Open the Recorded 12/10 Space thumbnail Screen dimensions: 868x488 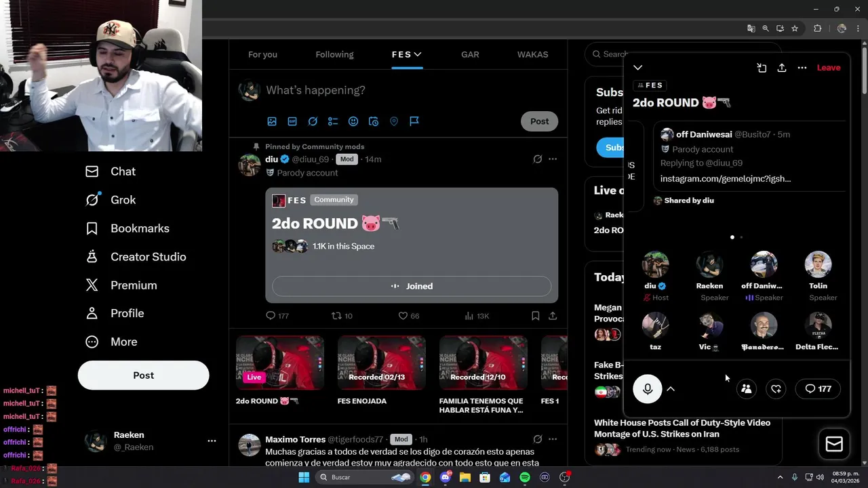[484, 363]
